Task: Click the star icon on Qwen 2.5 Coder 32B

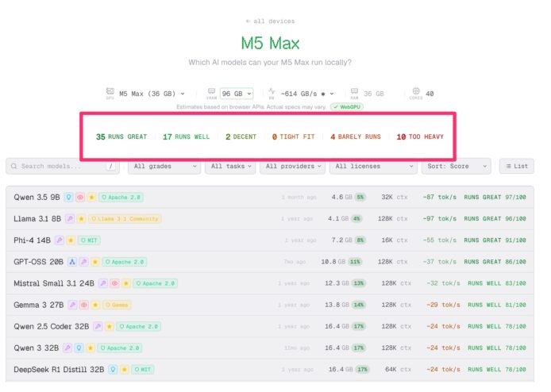Action: (110, 327)
